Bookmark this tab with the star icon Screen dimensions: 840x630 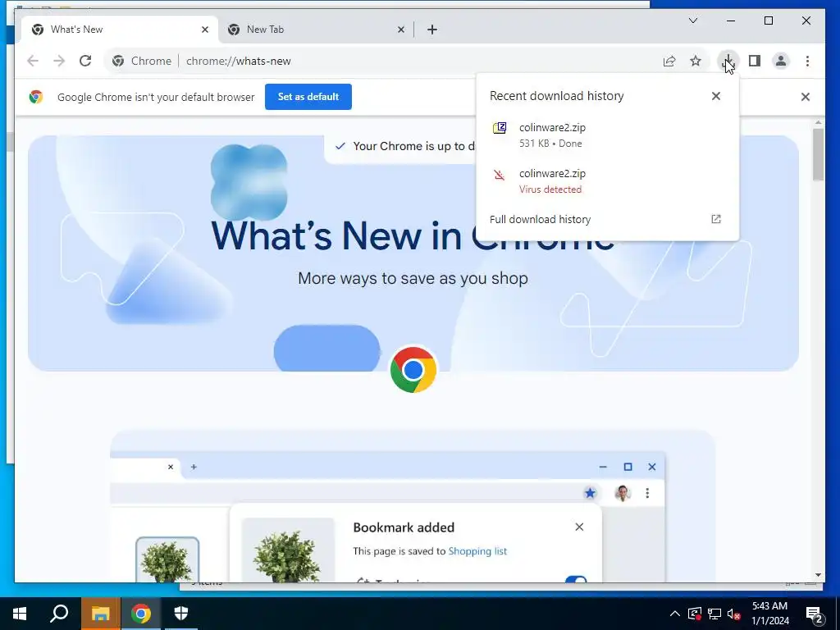point(696,61)
